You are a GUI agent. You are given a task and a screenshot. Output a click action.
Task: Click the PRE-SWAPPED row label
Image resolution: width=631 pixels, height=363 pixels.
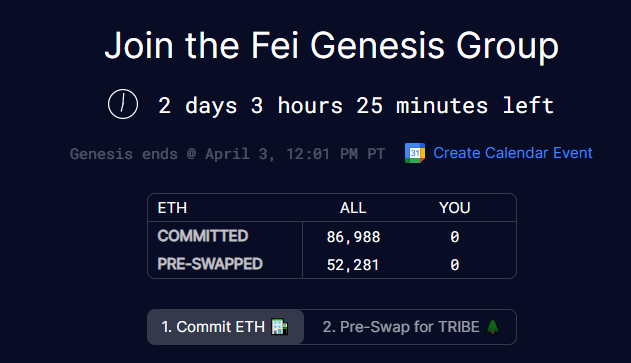210,264
